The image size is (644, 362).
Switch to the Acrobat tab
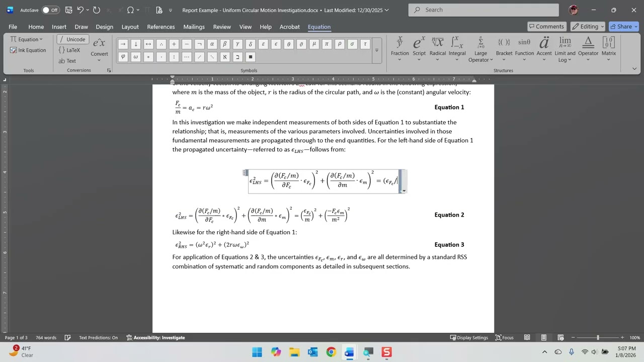(289, 27)
